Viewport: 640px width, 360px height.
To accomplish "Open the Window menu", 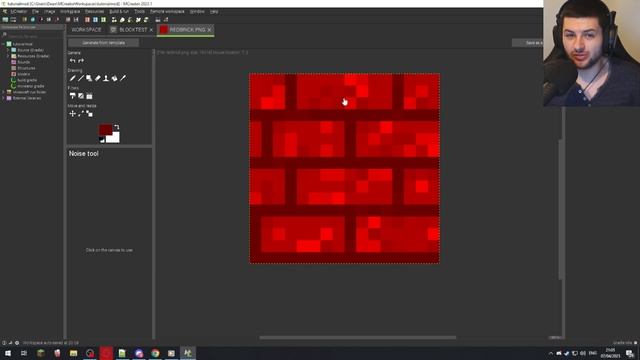I will coord(197,11).
